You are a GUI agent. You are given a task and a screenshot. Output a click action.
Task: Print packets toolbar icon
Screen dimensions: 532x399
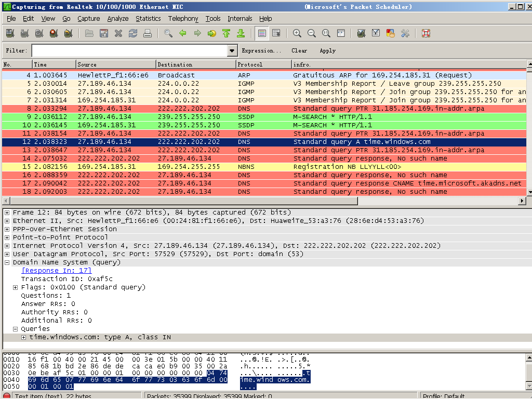(x=147, y=33)
